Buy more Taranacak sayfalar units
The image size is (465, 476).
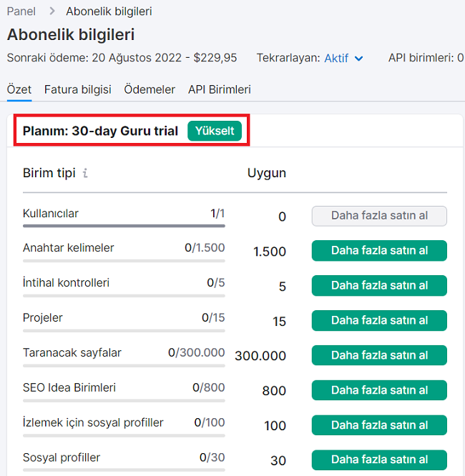click(379, 355)
